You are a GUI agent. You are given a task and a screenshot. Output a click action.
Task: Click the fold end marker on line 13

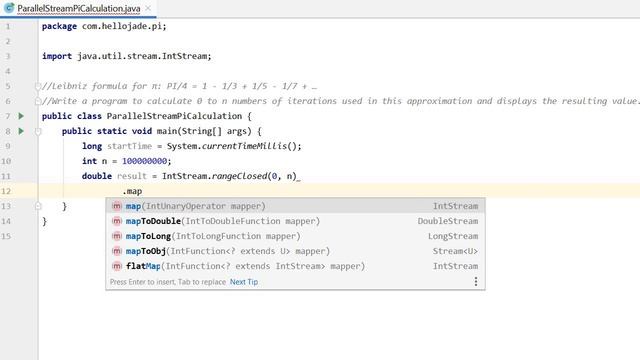tap(38, 206)
